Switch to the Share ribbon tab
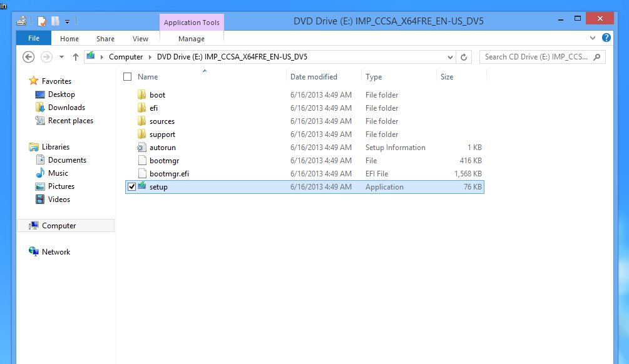 (105, 39)
